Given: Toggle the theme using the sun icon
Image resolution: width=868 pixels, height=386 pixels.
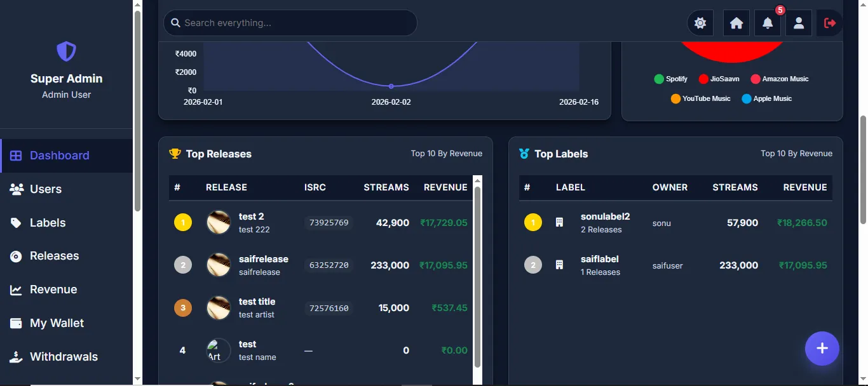Looking at the screenshot, I should [700, 23].
